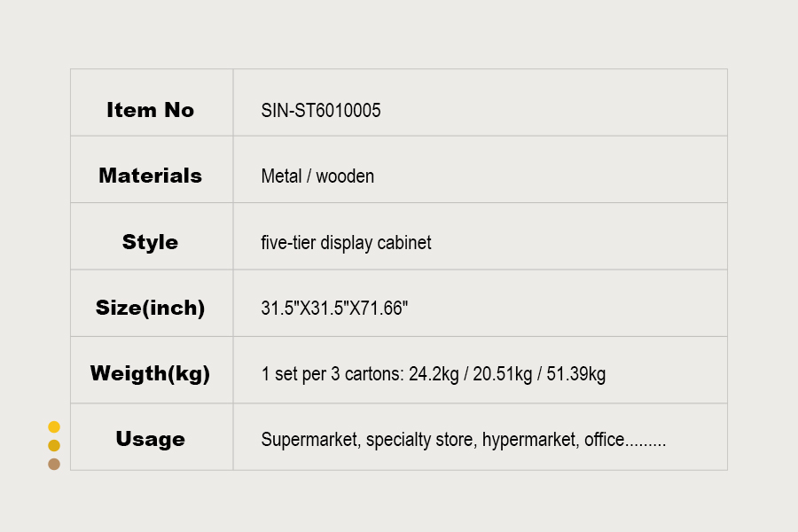
Task: Select the "Style" label cell
Action: [151, 242]
